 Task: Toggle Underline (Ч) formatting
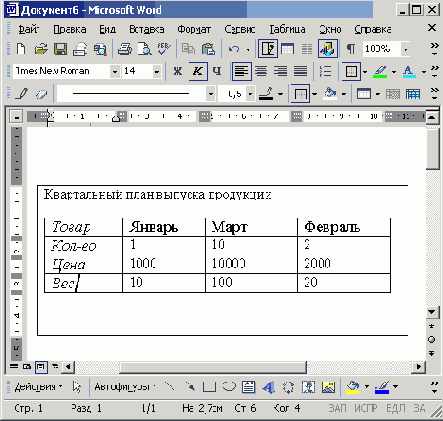[x=217, y=71]
